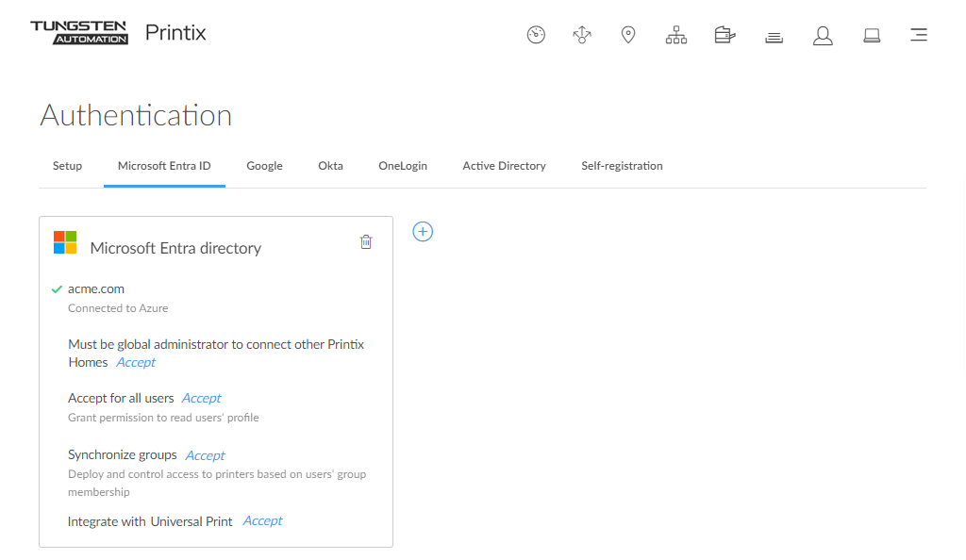Open the hamburger menu at top right

click(x=919, y=36)
